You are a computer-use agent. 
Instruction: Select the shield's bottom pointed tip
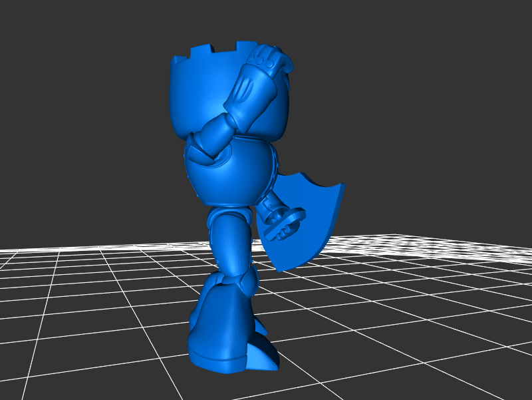(x=283, y=268)
